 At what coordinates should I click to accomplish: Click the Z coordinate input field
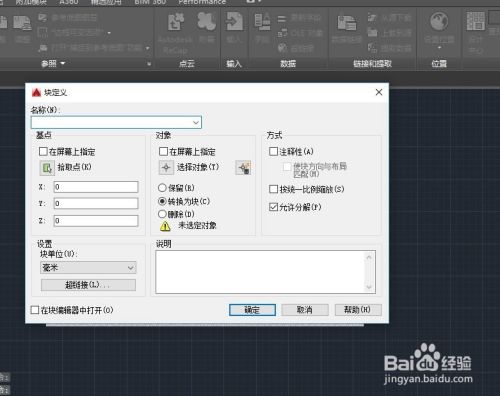click(x=96, y=221)
